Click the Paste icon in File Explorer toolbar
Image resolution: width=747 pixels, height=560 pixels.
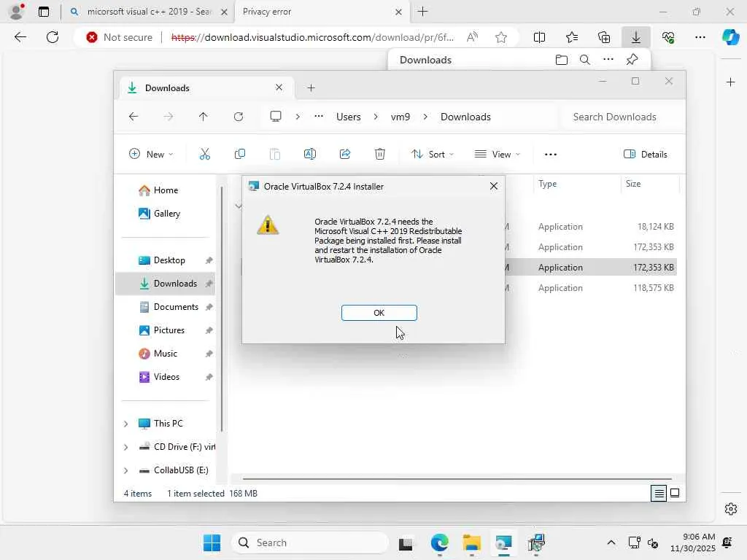(275, 154)
